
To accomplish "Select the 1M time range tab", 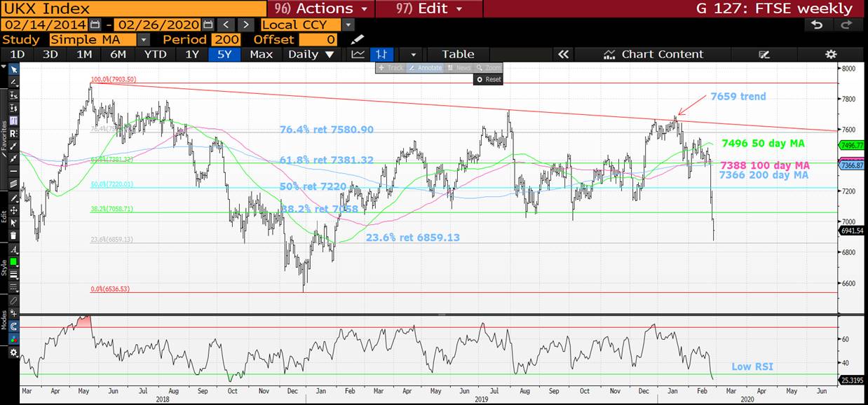I will pos(84,54).
